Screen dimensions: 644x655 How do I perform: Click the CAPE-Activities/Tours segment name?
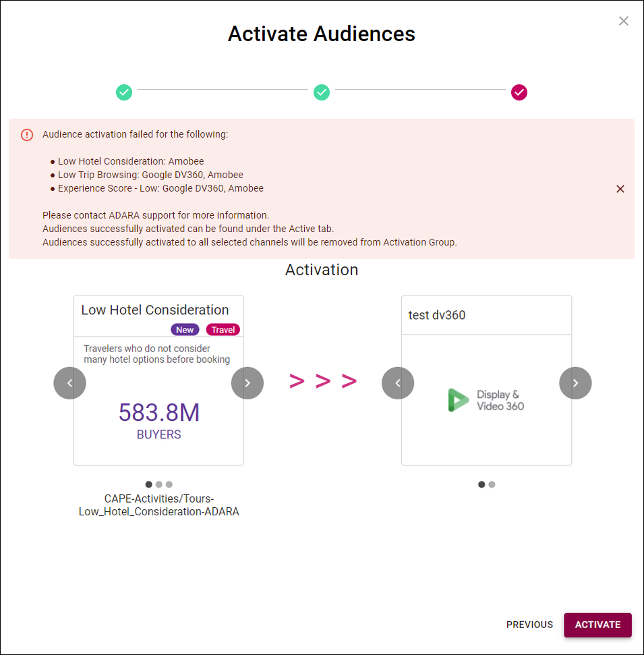tap(158, 505)
